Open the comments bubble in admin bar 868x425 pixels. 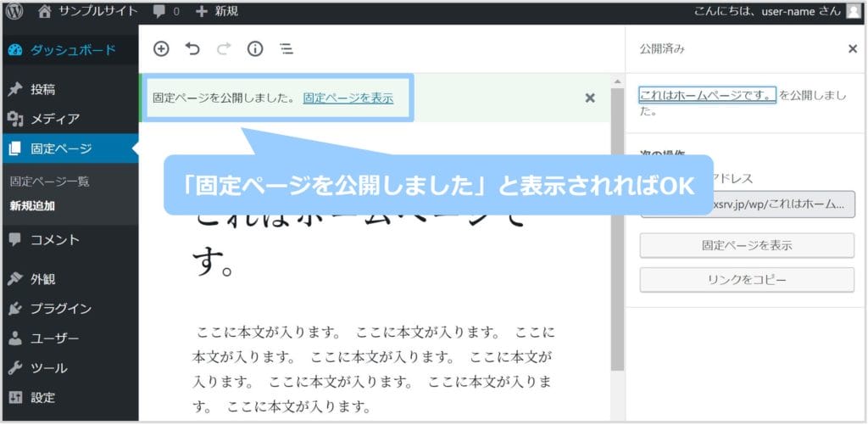point(166,11)
